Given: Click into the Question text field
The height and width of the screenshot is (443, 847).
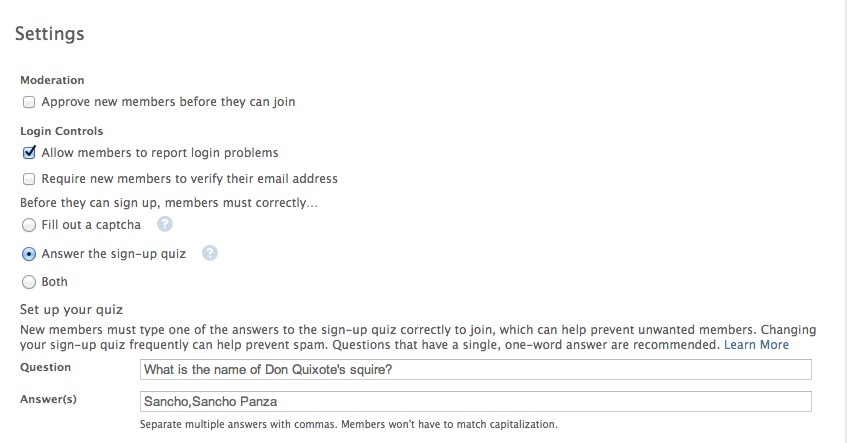Looking at the screenshot, I should point(475,370).
